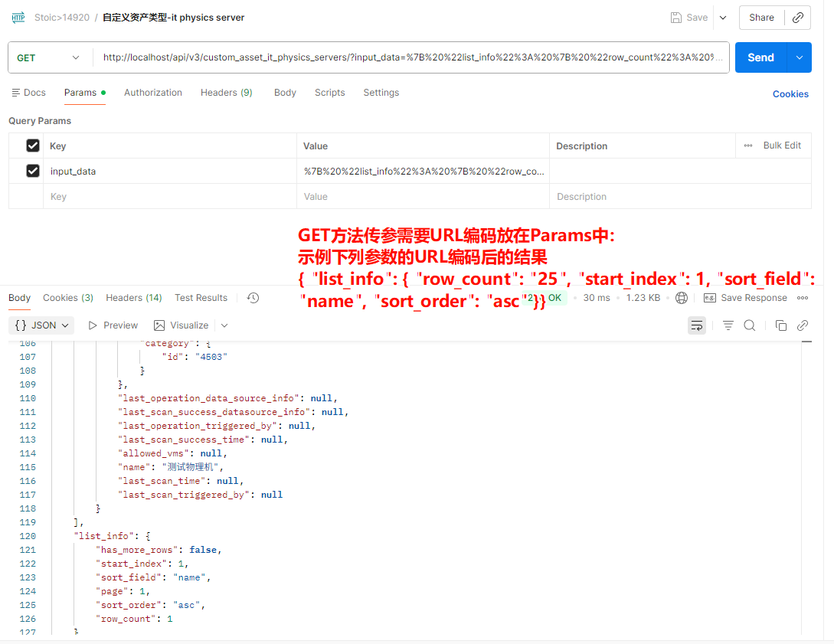Open the GET method dropdown
The height and width of the screenshot is (644, 834).
pos(49,57)
